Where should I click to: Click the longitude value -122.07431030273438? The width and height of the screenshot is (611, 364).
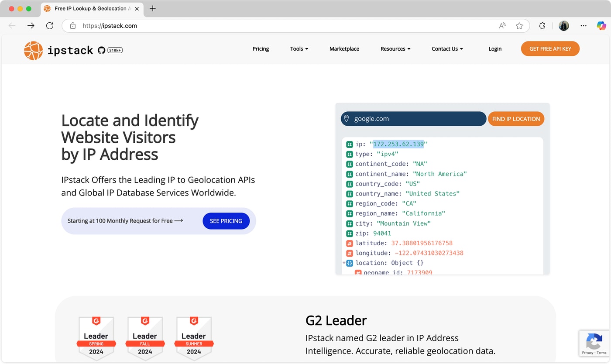click(429, 253)
